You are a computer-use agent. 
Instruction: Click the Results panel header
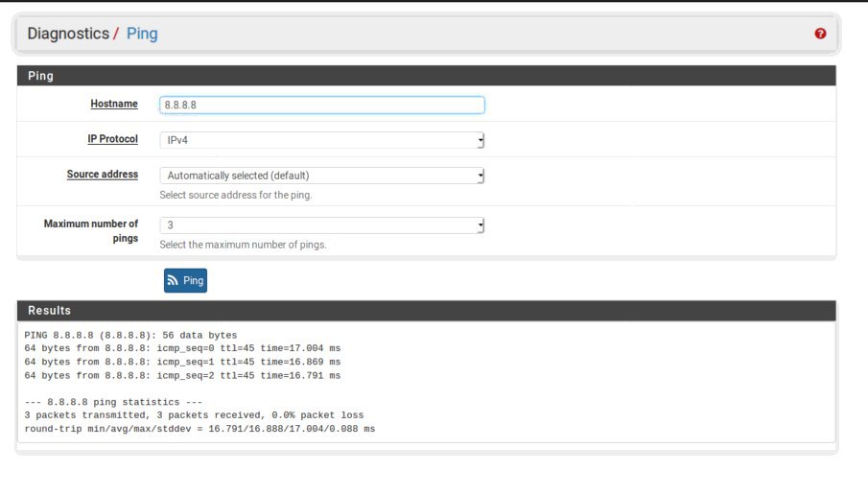coord(426,311)
